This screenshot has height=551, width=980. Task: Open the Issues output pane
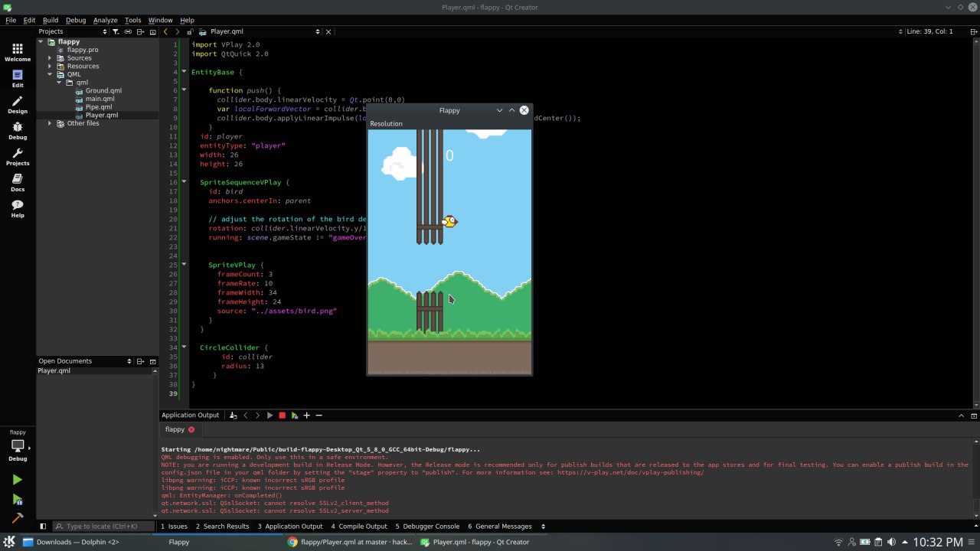[x=174, y=527]
